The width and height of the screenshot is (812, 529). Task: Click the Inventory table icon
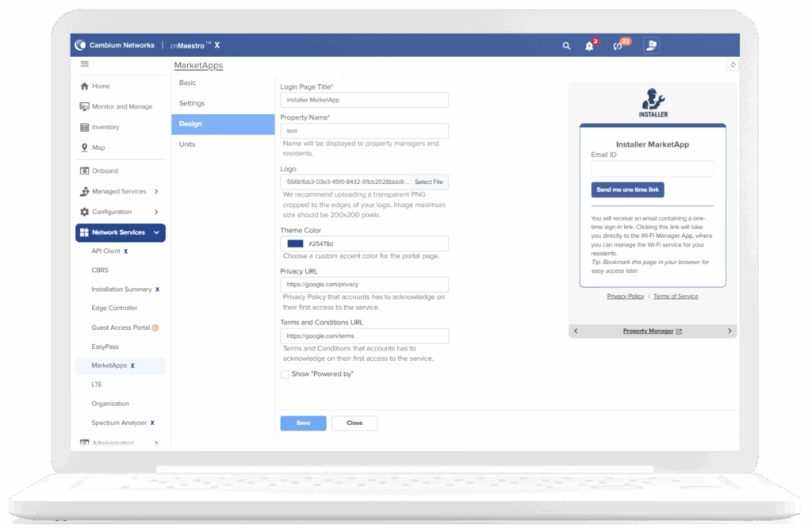coord(84,127)
